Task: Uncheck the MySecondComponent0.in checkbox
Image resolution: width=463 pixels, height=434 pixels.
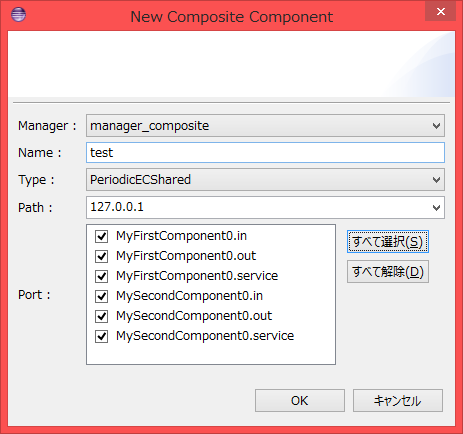Action: [101, 296]
